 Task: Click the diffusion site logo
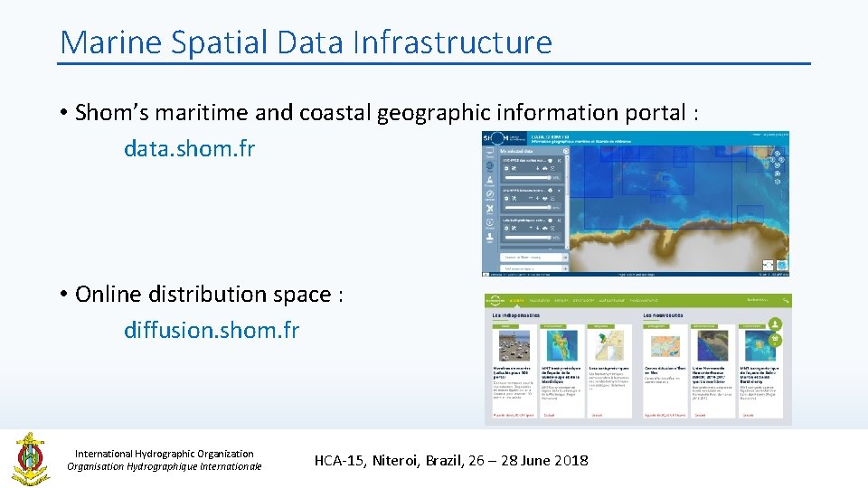[x=495, y=301]
